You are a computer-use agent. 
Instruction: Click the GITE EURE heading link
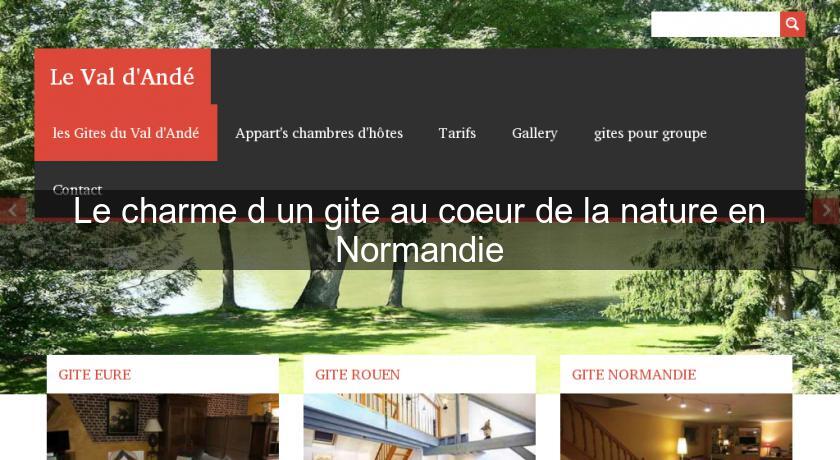[95, 374]
